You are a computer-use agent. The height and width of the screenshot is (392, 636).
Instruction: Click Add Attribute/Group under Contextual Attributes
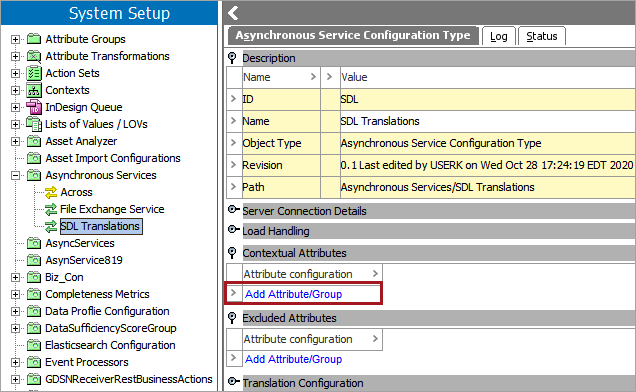coord(293,294)
